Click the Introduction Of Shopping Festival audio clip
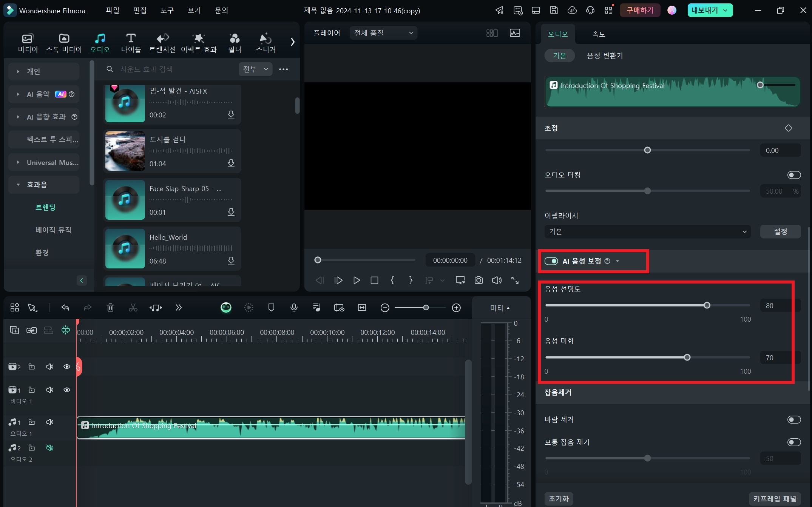Image resolution: width=812 pixels, height=507 pixels. click(x=270, y=425)
